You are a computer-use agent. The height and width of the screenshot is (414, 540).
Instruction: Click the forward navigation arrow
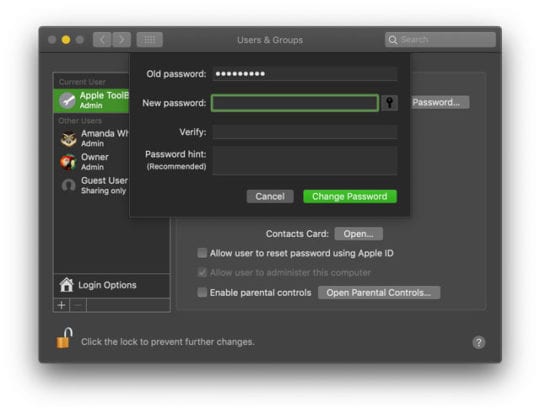tap(122, 40)
